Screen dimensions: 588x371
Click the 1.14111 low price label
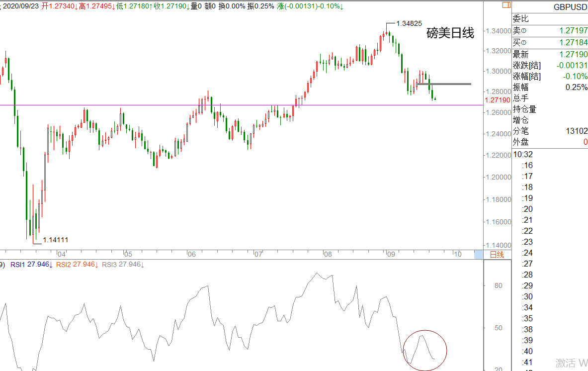point(56,240)
